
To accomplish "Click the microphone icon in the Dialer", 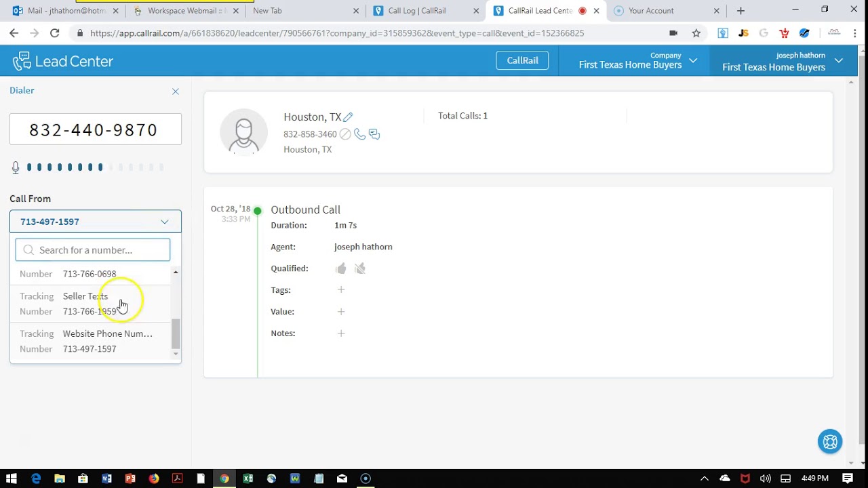I will pos(16,167).
